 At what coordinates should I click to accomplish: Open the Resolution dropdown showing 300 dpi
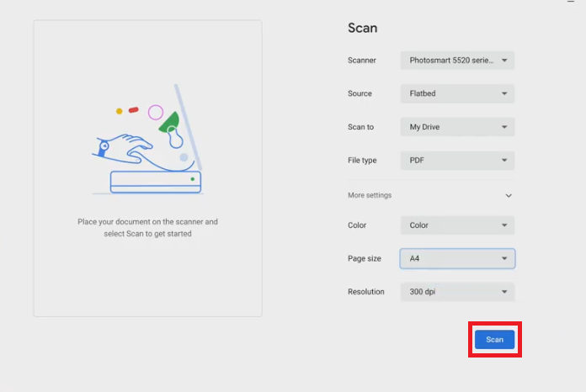(x=457, y=292)
